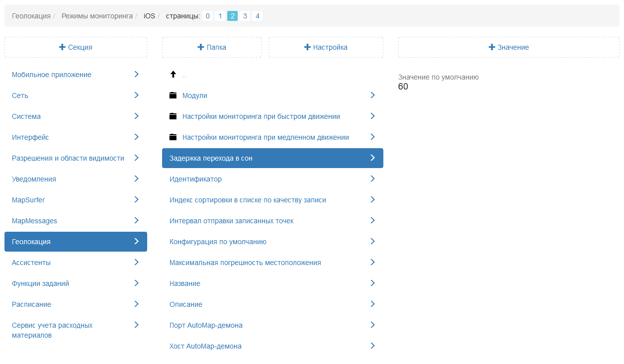Open Настройки мониторинга при медленном движении folder
This screenshot has width=624, height=364.
coord(272,137)
